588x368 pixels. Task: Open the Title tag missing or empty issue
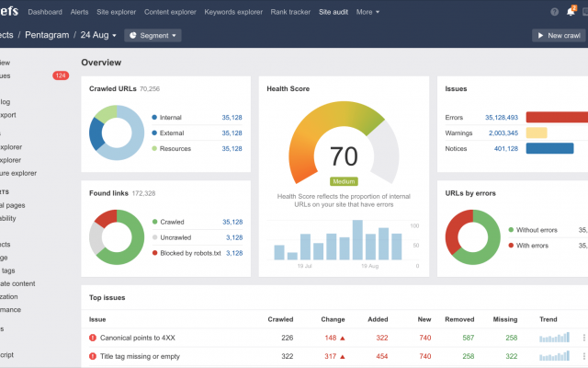point(140,356)
